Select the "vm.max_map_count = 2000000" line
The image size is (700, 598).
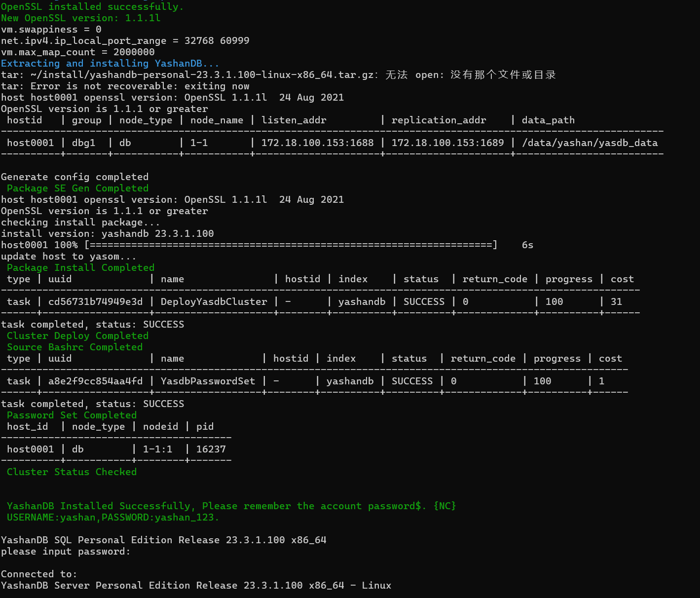[x=78, y=52]
